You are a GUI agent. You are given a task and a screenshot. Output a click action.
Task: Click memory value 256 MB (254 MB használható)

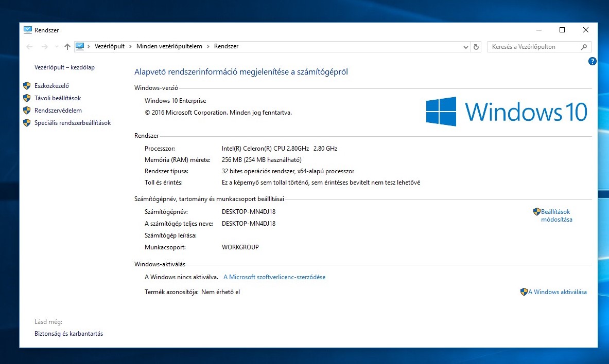tap(262, 160)
